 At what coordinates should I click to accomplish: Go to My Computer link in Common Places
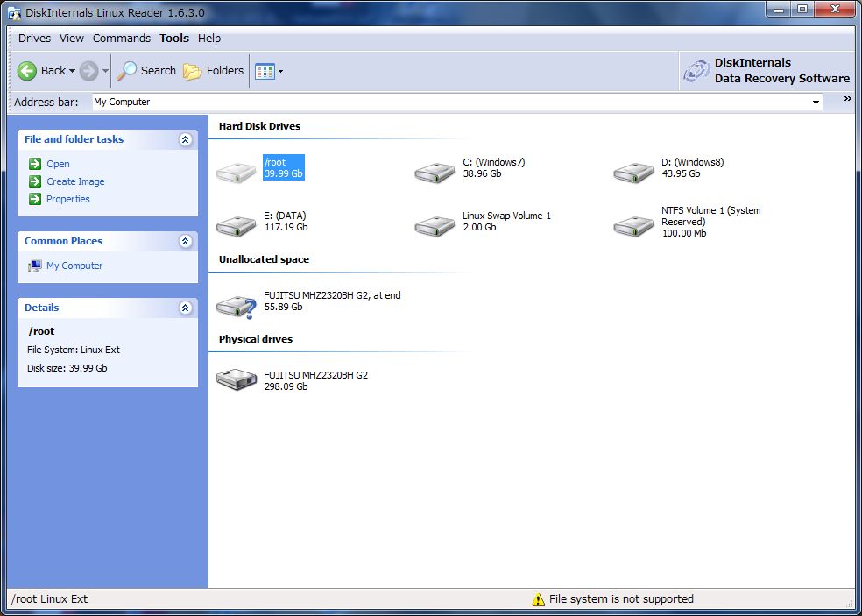coord(74,266)
